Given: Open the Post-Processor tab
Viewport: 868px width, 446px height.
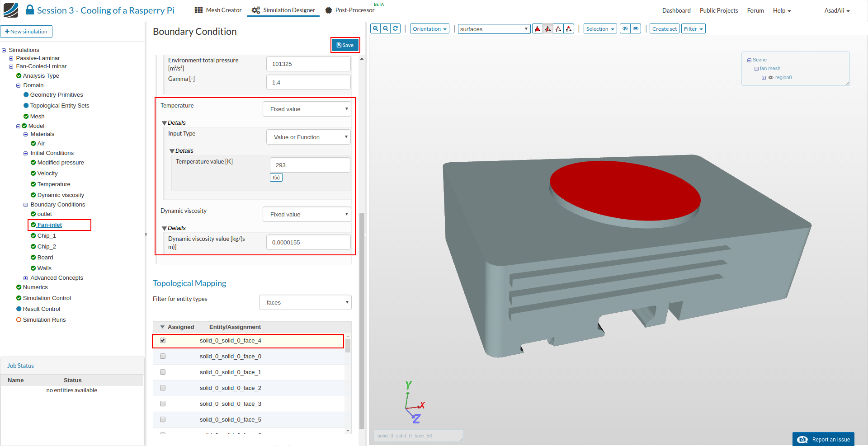Looking at the screenshot, I should (350, 10).
